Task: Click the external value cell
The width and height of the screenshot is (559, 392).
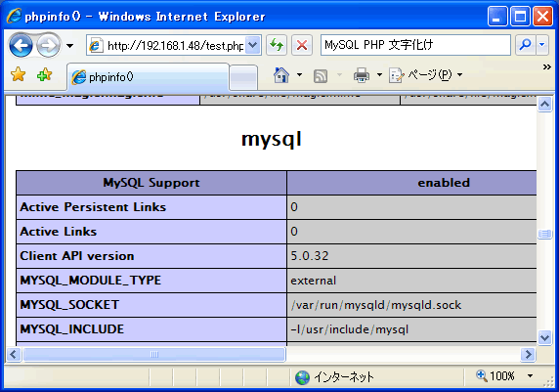Action: pos(412,281)
